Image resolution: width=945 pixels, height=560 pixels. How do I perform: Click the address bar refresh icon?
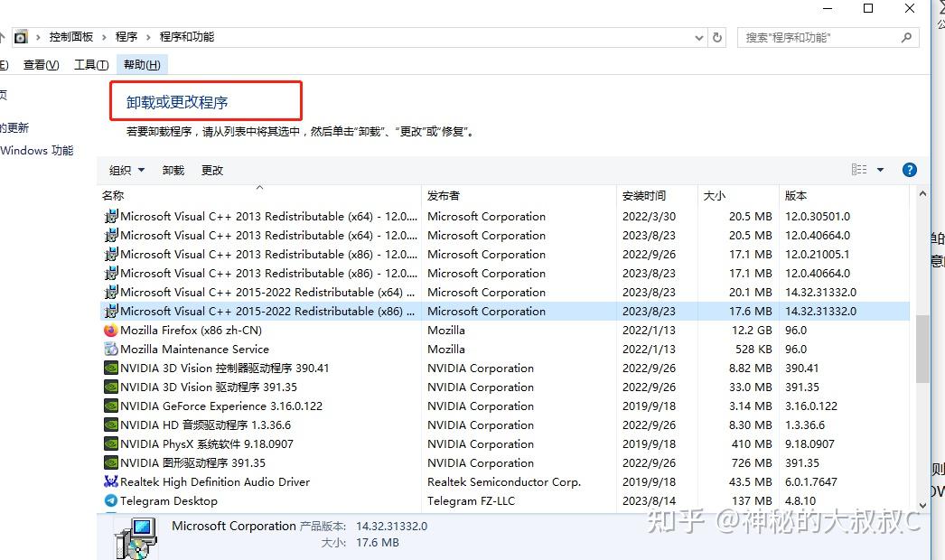pyautogui.click(x=717, y=37)
